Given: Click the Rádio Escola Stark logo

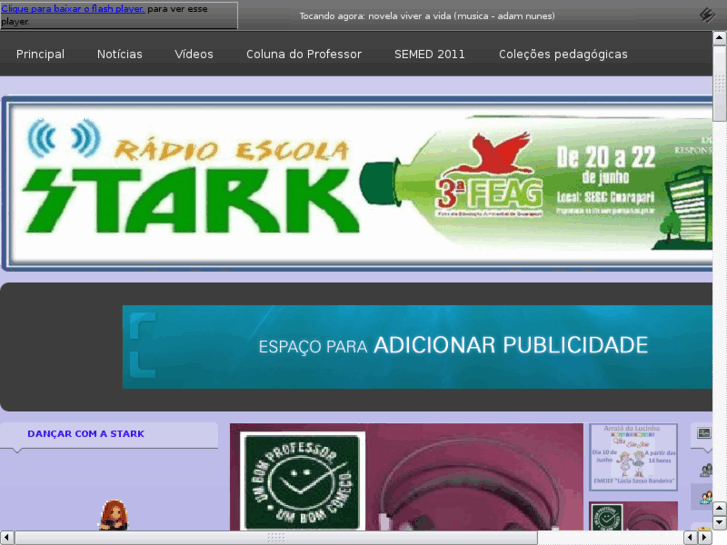Looking at the screenshot, I should 190,176.
